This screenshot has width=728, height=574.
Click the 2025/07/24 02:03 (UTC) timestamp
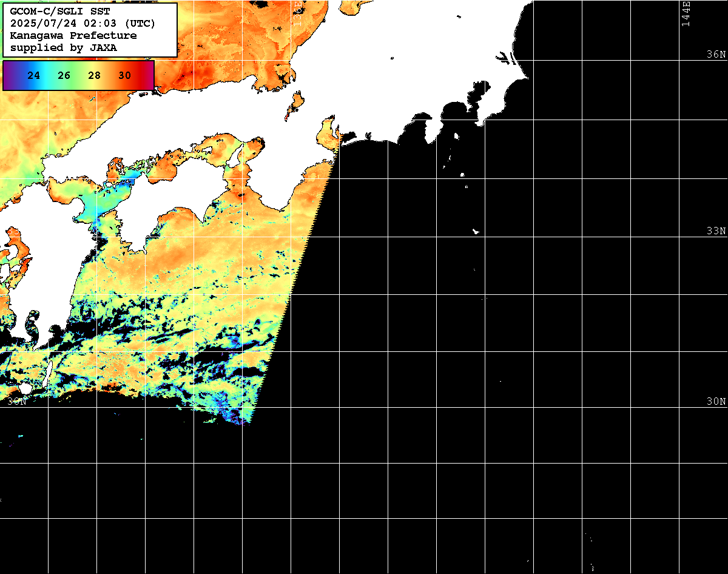point(83,24)
